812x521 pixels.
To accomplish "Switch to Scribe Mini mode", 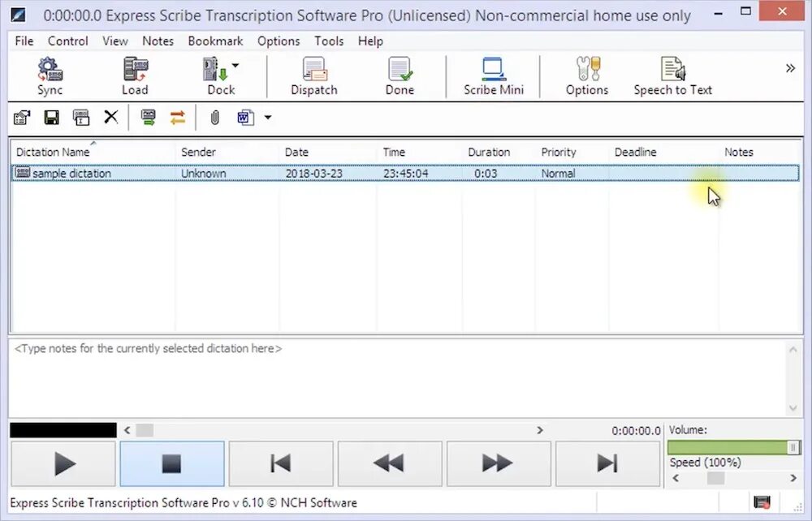I will point(493,76).
